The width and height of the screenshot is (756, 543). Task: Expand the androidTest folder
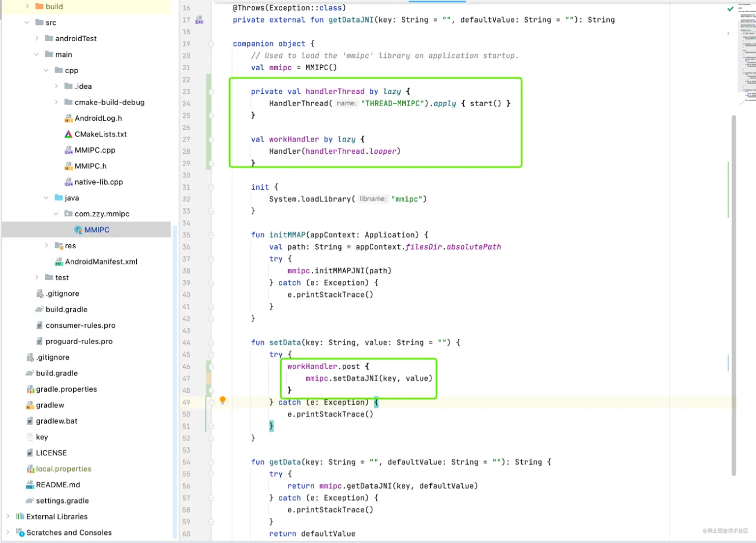coord(37,38)
